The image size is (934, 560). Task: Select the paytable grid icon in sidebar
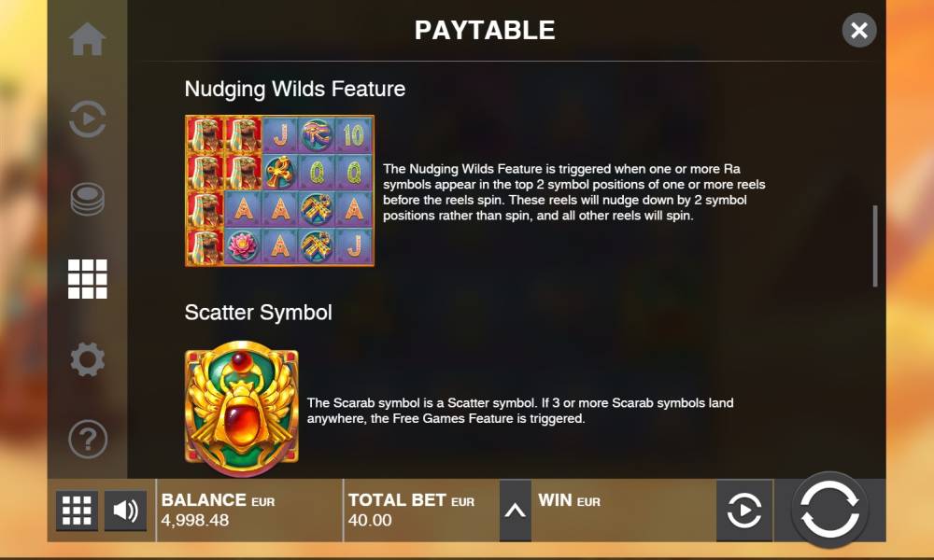(x=88, y=278)
